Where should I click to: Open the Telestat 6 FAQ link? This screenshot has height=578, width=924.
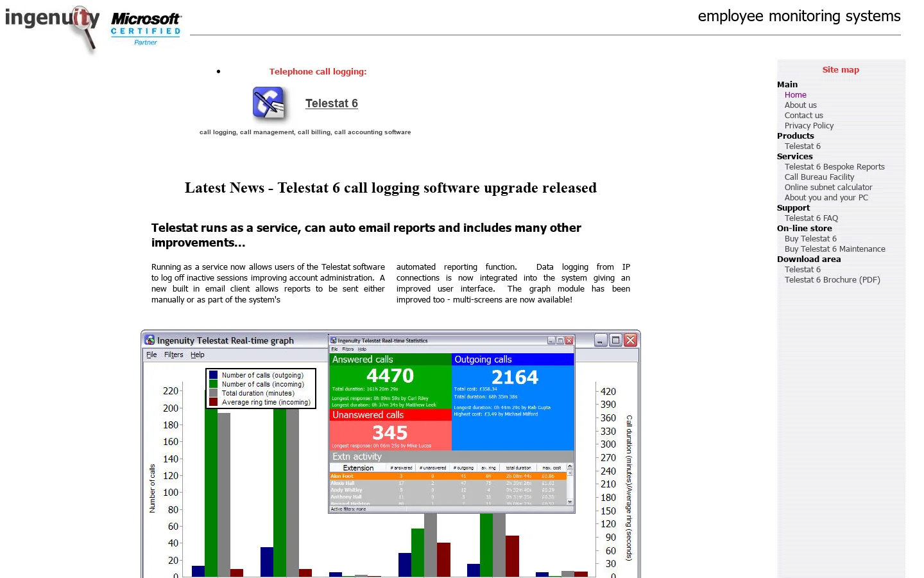coord(811,218)
